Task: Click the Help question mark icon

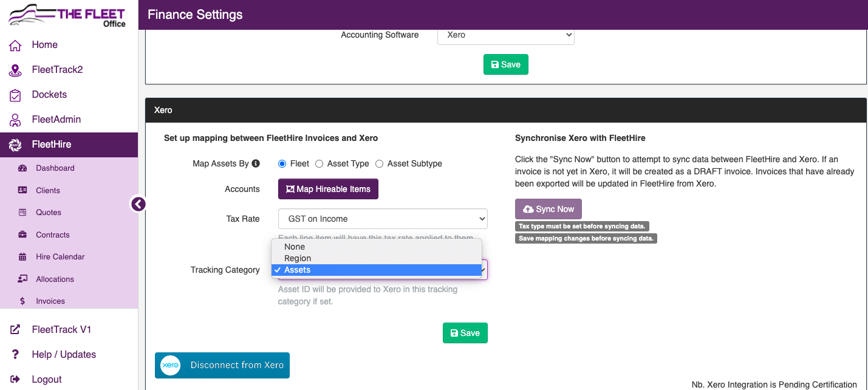Action: click(15, 355)
